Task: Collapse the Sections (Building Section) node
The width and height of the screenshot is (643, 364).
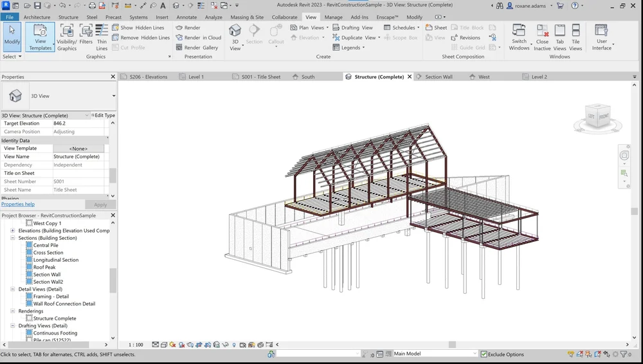Action: 13,238
